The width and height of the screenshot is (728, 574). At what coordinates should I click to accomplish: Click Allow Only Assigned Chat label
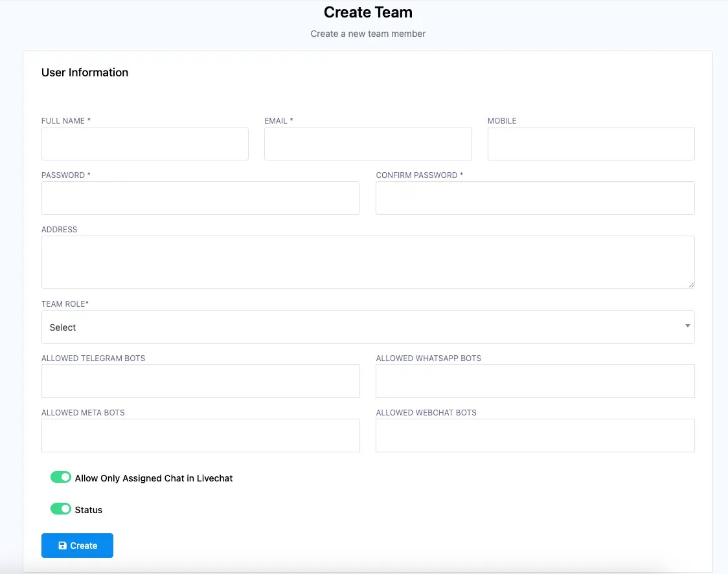coord(154,478)
